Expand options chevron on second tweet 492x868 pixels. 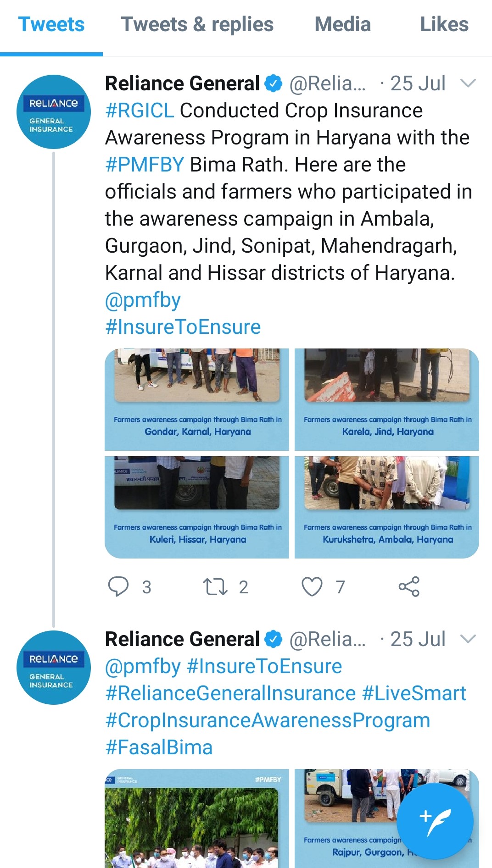(x=468, y=639)
